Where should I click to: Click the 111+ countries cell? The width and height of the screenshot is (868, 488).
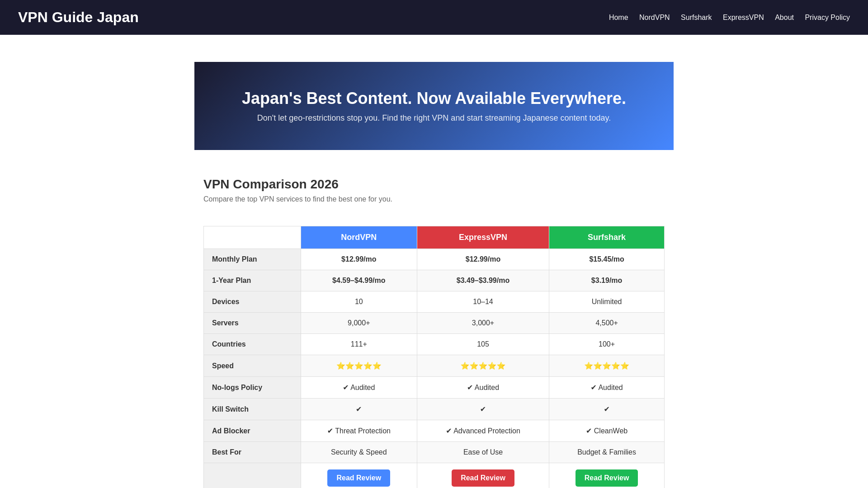pos(359,344)
